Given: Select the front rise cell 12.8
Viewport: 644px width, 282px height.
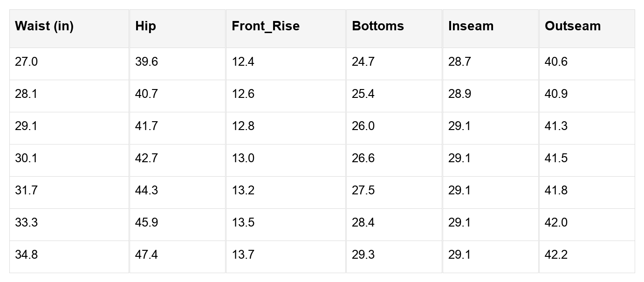Looking at the screenshot, I should coord(243,126).
